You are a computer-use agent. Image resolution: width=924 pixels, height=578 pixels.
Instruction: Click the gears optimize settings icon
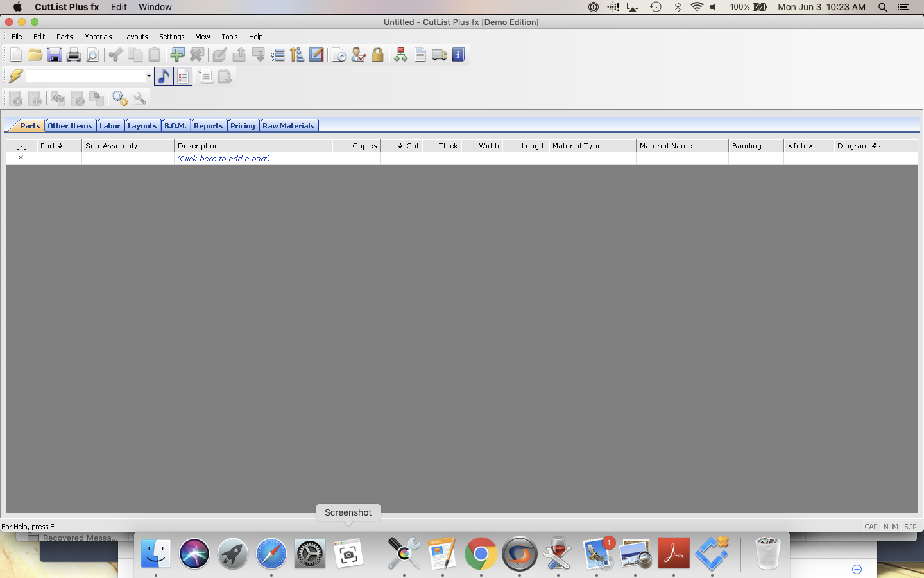click(120, 98)
